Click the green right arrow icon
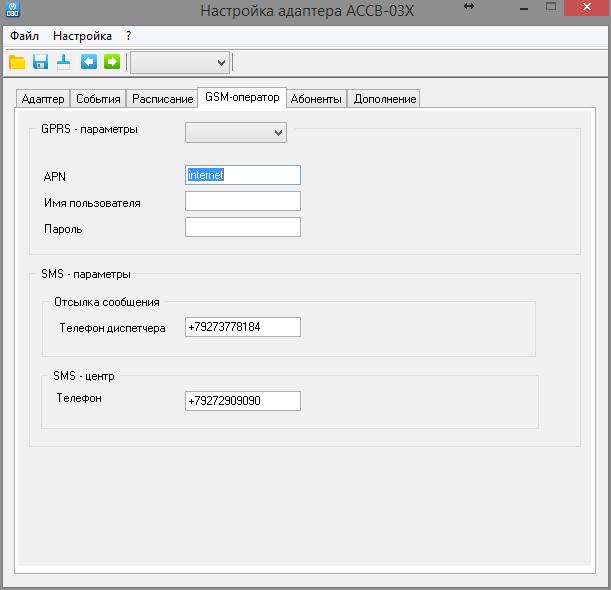This screenshot has height=590, width=611. point(112,62)
